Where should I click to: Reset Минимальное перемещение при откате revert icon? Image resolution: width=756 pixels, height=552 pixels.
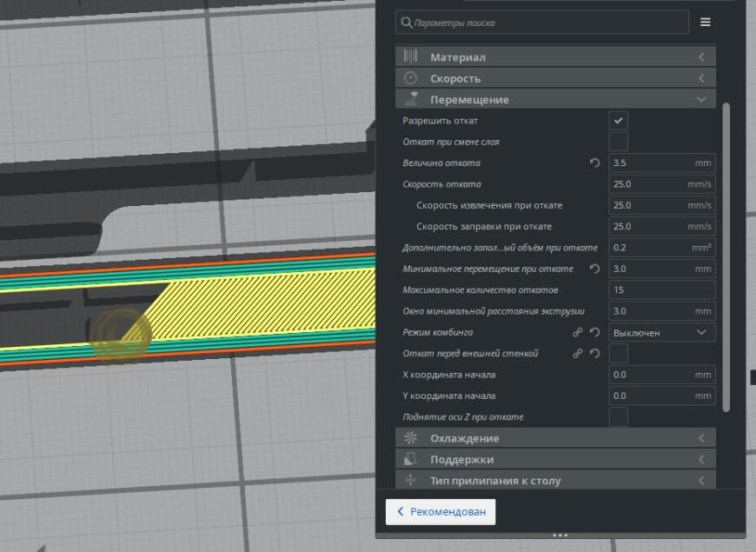[595, 269]
